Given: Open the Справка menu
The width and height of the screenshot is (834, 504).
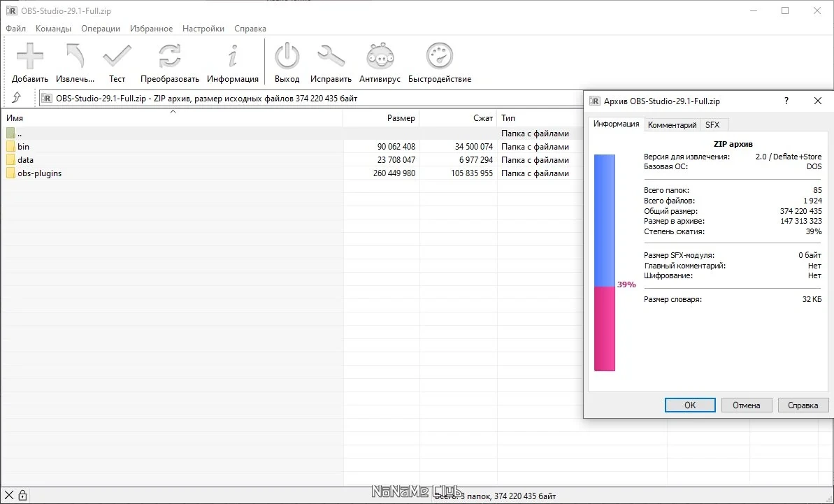Looking at the screenshot, I should (x=250, y=29).
